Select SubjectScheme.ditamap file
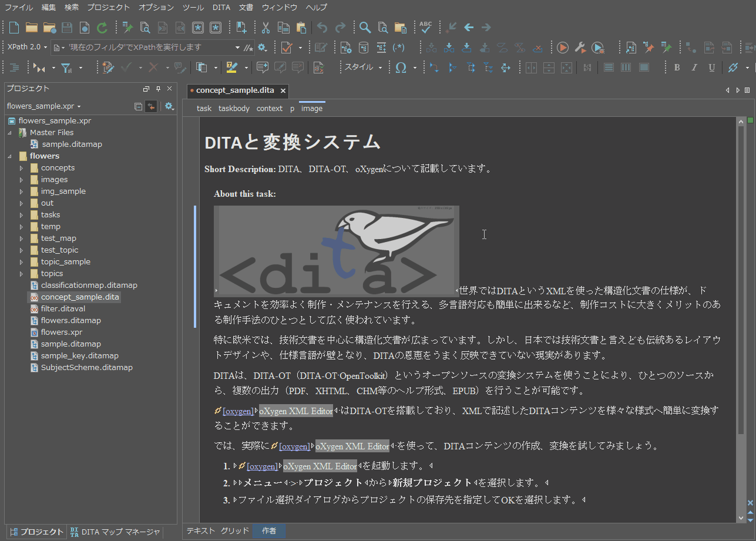The width and height of the screenshot is (756, 541). (87, 368)
